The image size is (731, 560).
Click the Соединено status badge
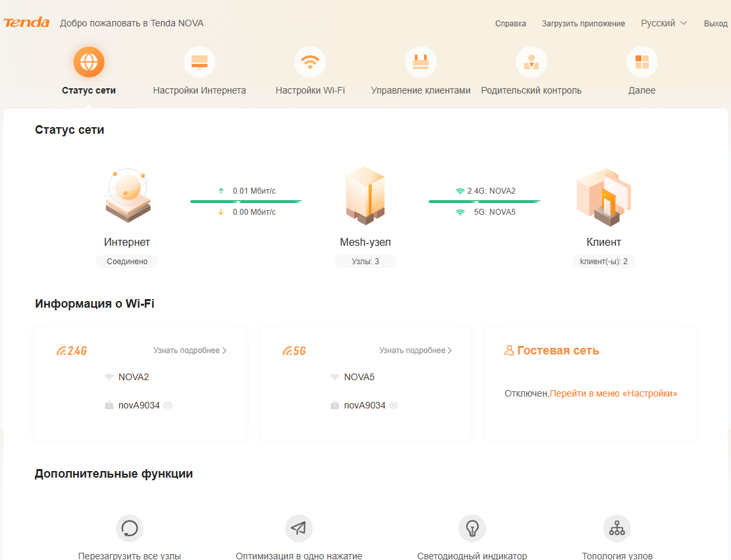pyautogui.click(x=127, y=262)
